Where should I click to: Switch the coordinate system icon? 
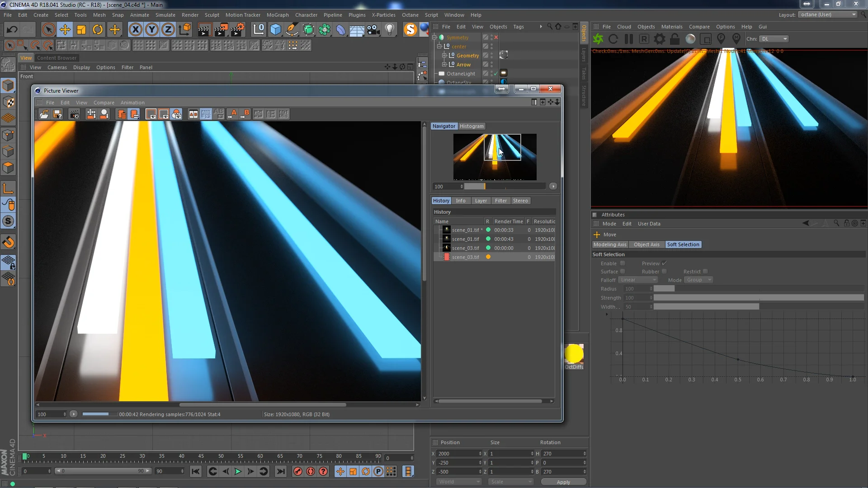tap(184, 30)
